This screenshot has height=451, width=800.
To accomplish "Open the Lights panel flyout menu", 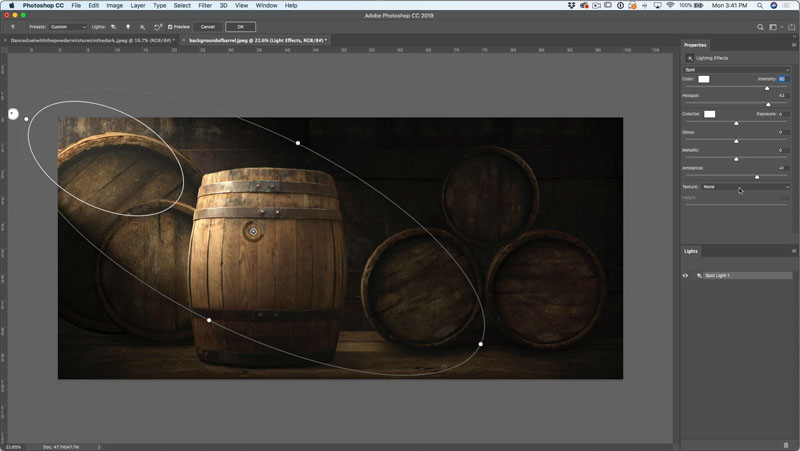I will pyautogui.click(x=794, y=251).
